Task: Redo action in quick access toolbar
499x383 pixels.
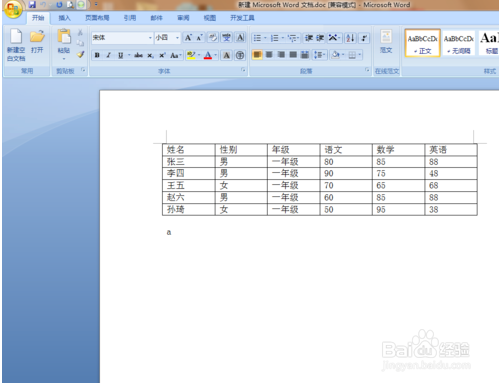Action: coord(59,4)
